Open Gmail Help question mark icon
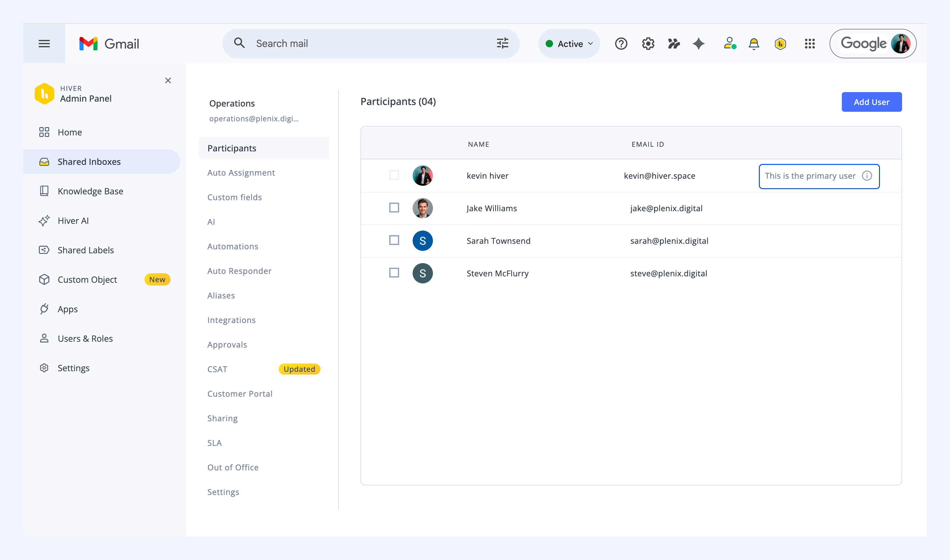The image size is (950, 560). (621, 44)
